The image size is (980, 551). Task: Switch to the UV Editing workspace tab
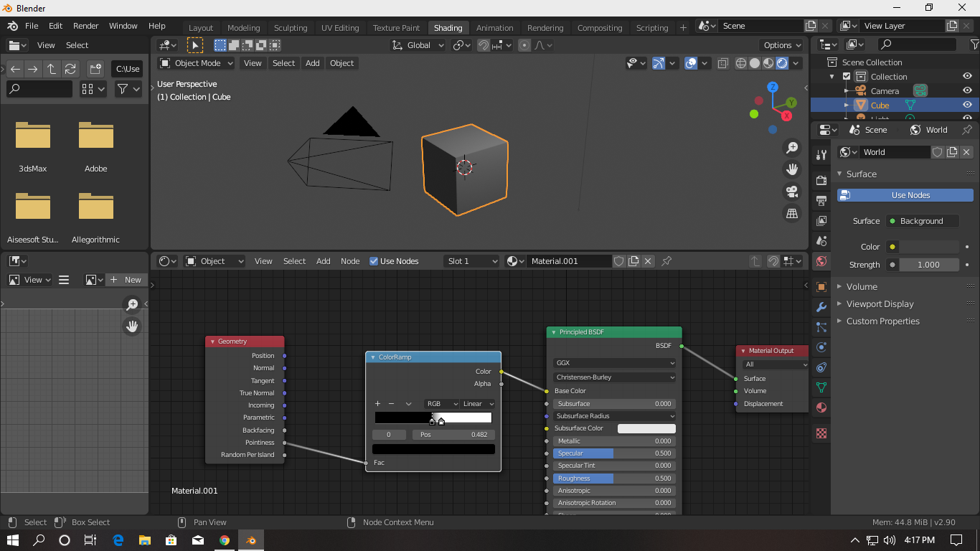tap(340, 28)
